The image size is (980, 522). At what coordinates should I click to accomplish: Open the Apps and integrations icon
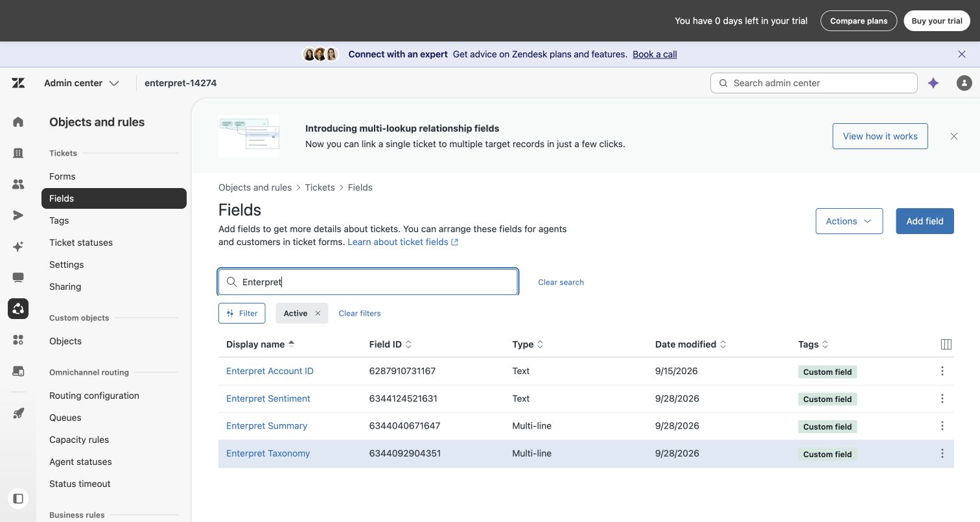coord(18,340)
